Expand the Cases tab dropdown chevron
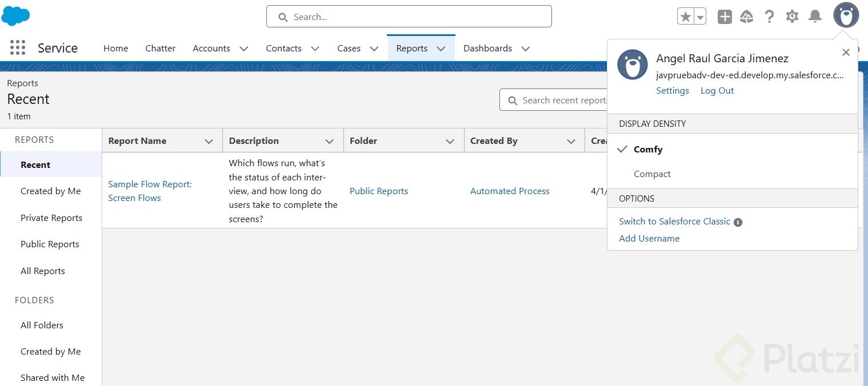This screenshot has height=386, width=868. coord(374,49)
